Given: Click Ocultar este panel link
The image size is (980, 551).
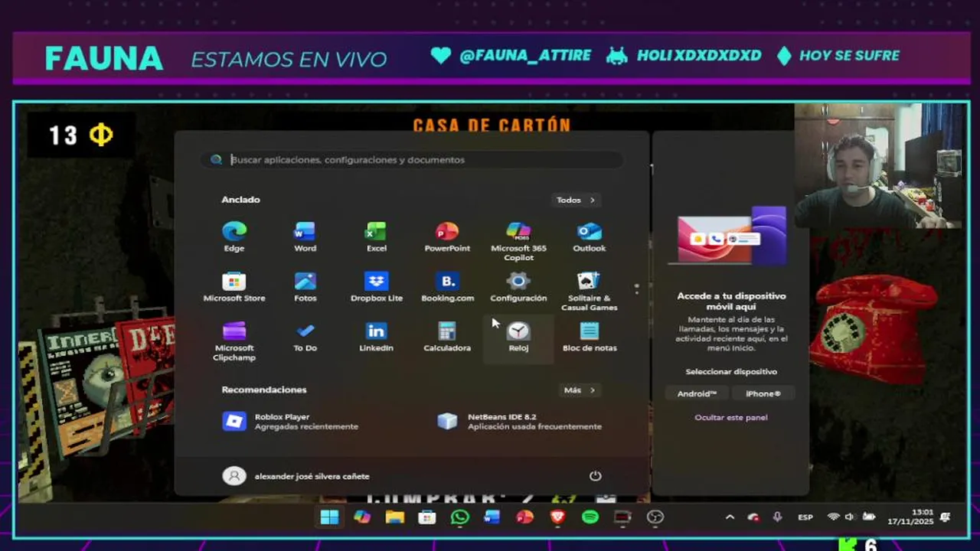Looking at the screenshot, I should (730, 417).
